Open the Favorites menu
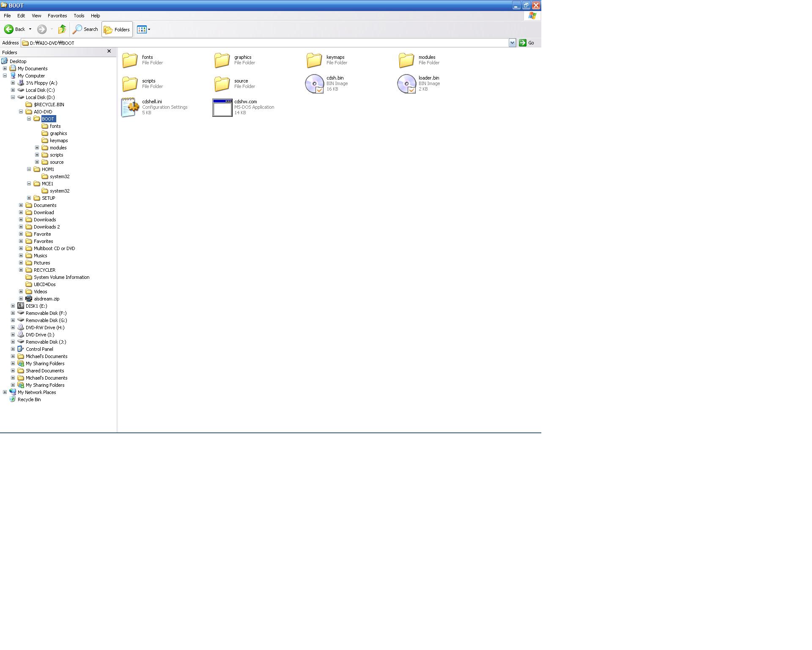Image resolution: width=812 pixels, height=650 pixels. [x=57, y=16]
